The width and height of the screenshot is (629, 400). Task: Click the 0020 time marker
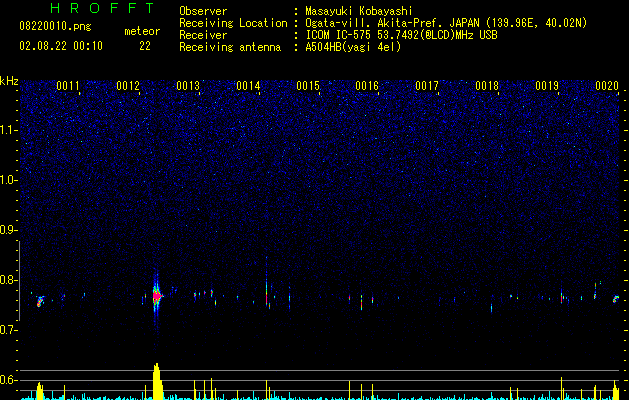607,86
